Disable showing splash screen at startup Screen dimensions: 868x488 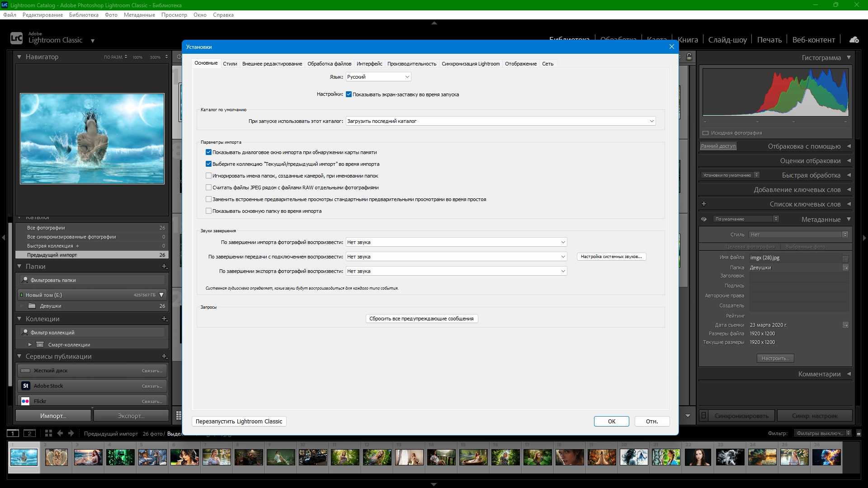[349, 94]
